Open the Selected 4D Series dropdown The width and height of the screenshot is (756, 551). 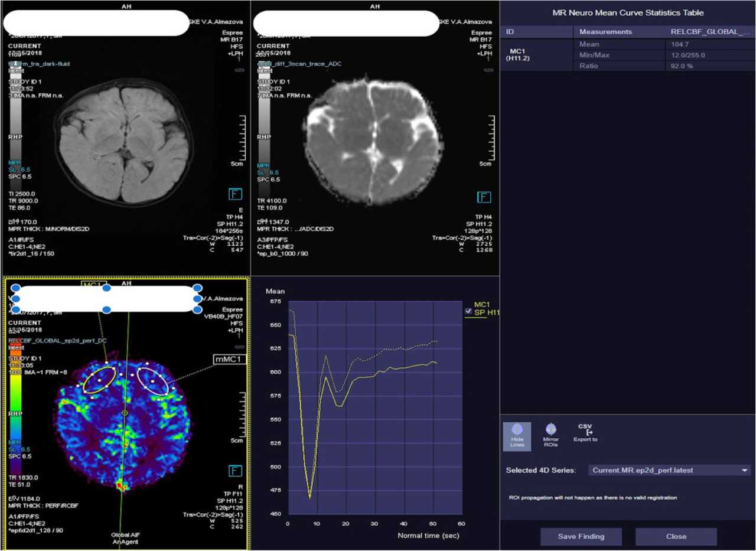[669, 470]
